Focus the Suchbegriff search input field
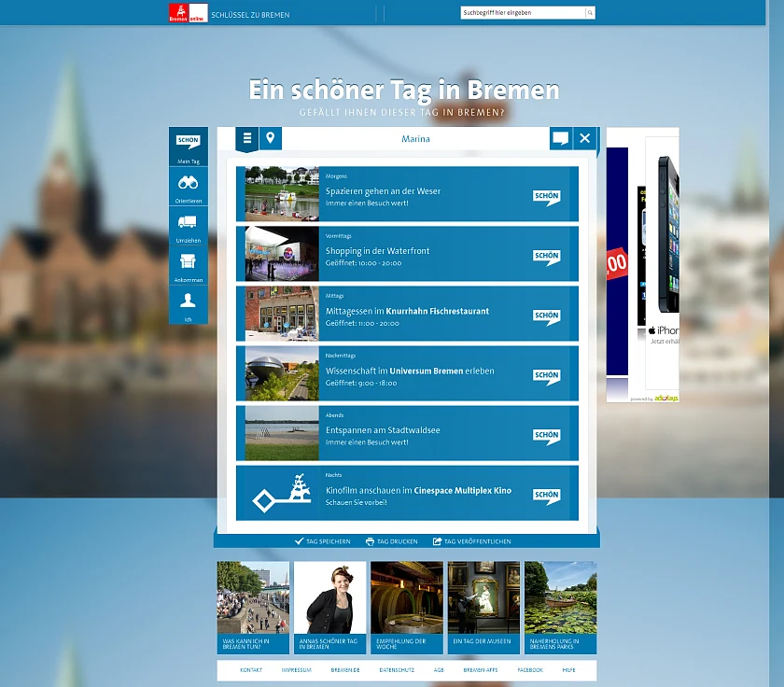 [522, 13]
